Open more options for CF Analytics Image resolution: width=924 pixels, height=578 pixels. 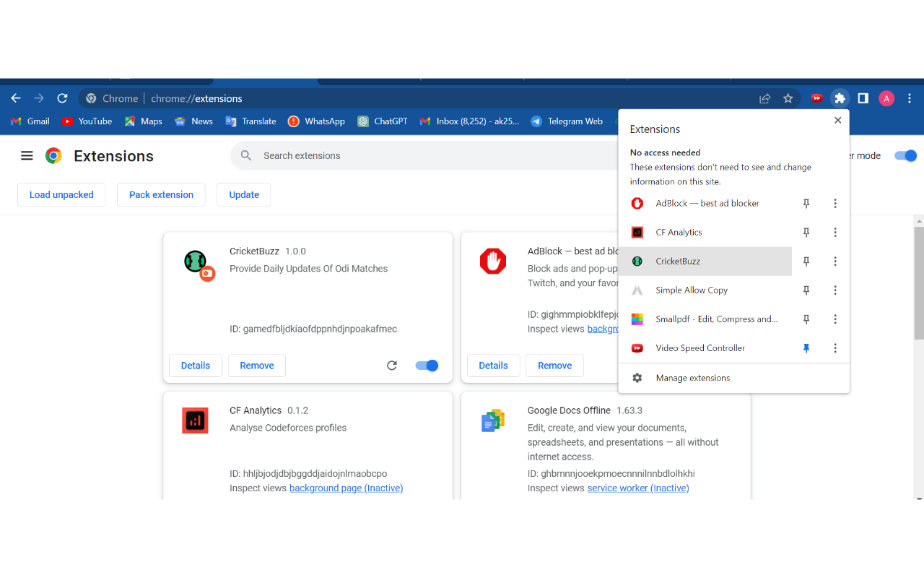pyautogui.click(x=835, y=233)
